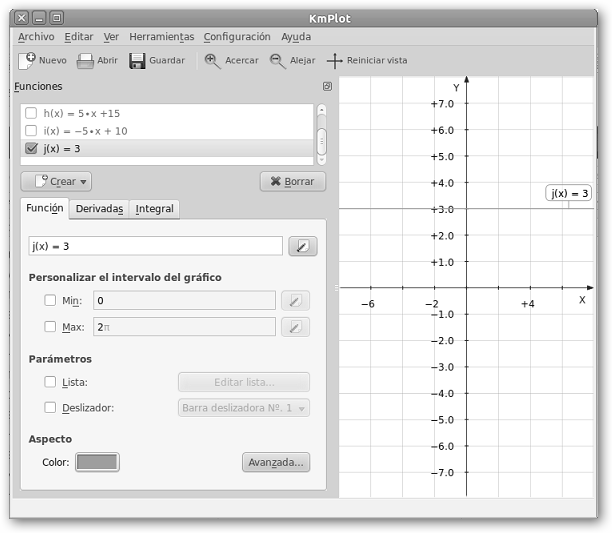Switch to the Integral tab
The width and height of the screenshot is (612, 533).
click(x=154, y=209)
